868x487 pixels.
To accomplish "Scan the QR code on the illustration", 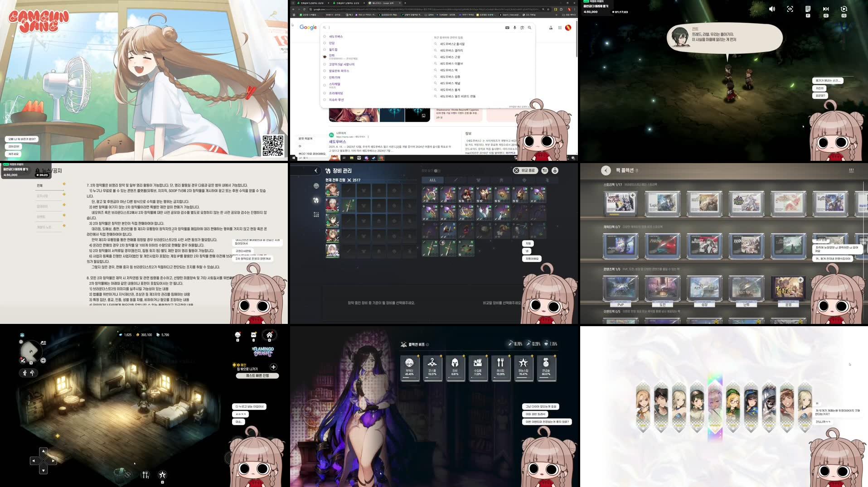I will pos(273,145).
